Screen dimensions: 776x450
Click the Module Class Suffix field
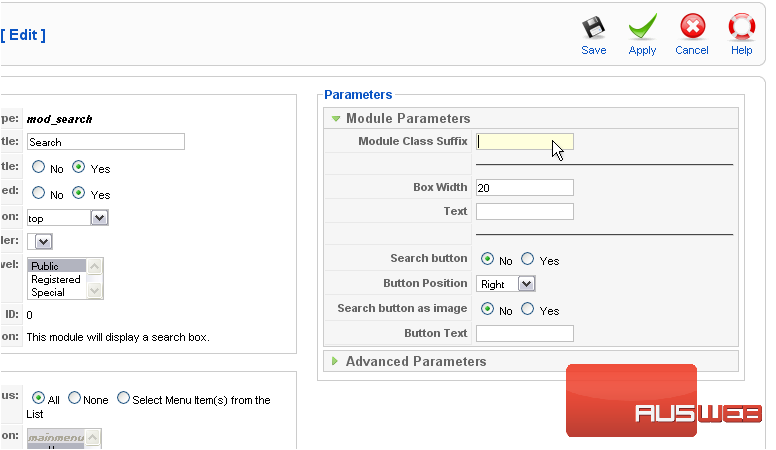click(524, 142)
